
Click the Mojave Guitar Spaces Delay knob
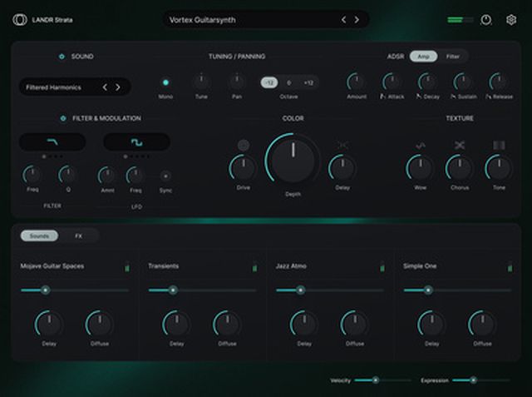pos(49,324)
